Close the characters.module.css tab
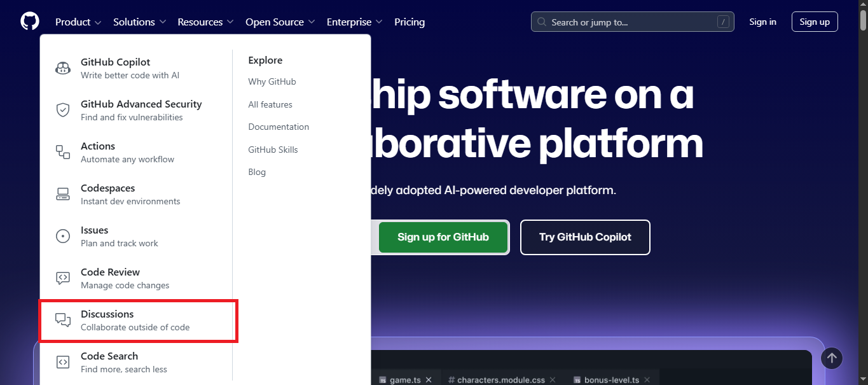The image size is (868, 385). pyautogui.click(x=552, y=379)
